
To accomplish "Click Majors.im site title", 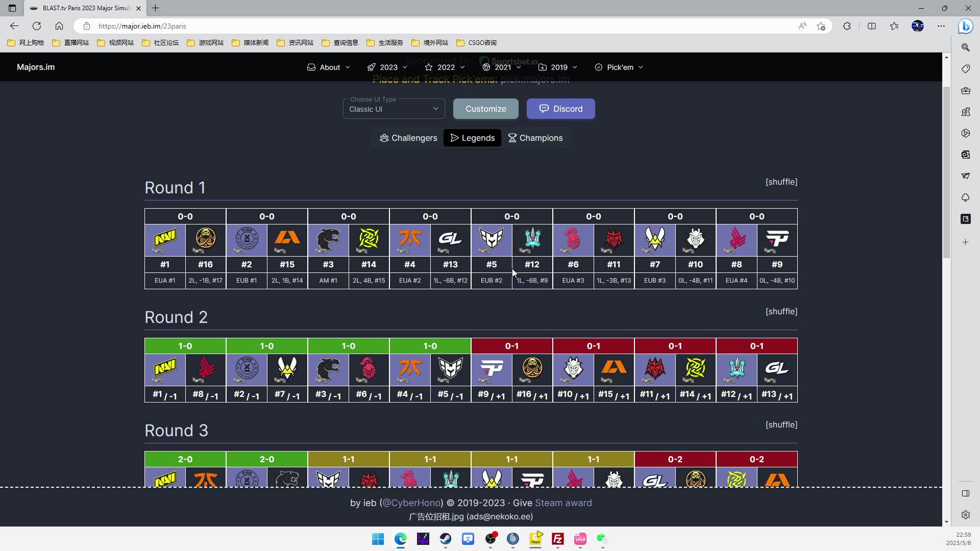I will point(36,67).
